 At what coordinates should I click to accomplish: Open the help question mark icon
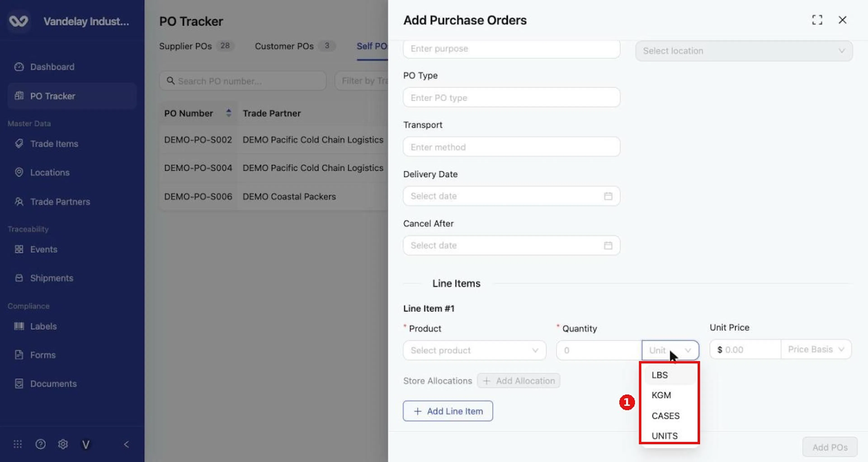pyautogui.click(x=40, y=444)
